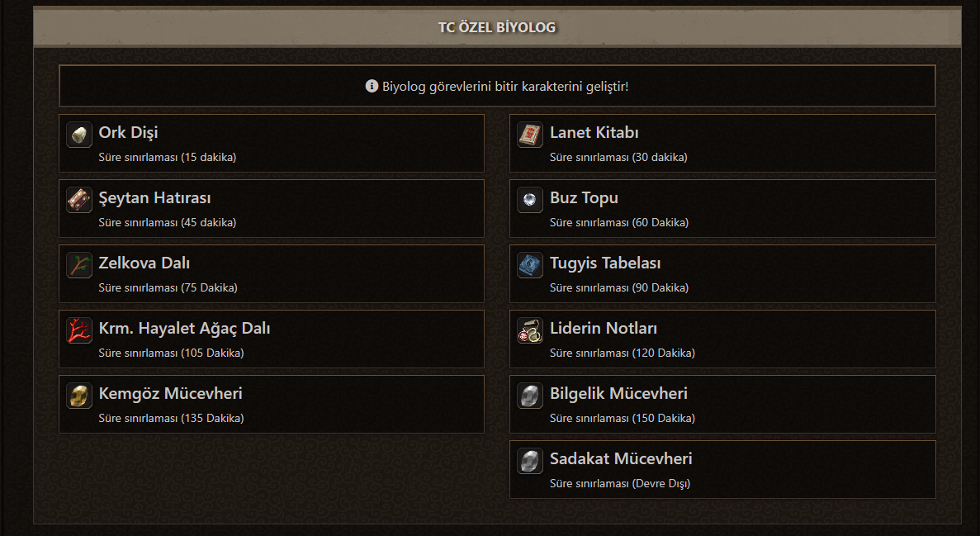Click the golden Kemgöz Mücevheri gem icon
The image size is (980, 536).
pos(79,396)
